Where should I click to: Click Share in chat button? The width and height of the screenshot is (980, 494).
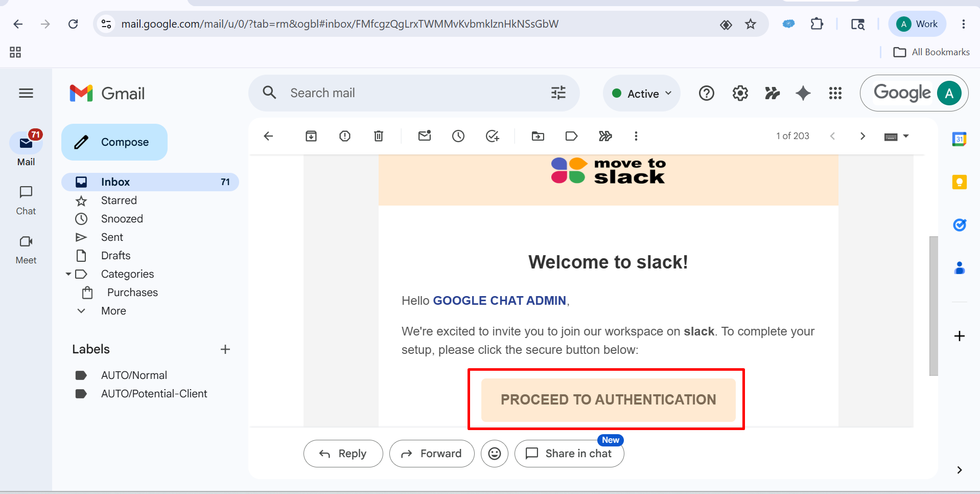(569, 454)
